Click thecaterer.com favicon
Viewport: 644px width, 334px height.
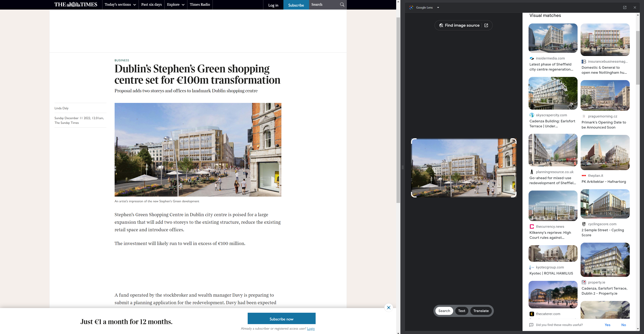point(532,314)
